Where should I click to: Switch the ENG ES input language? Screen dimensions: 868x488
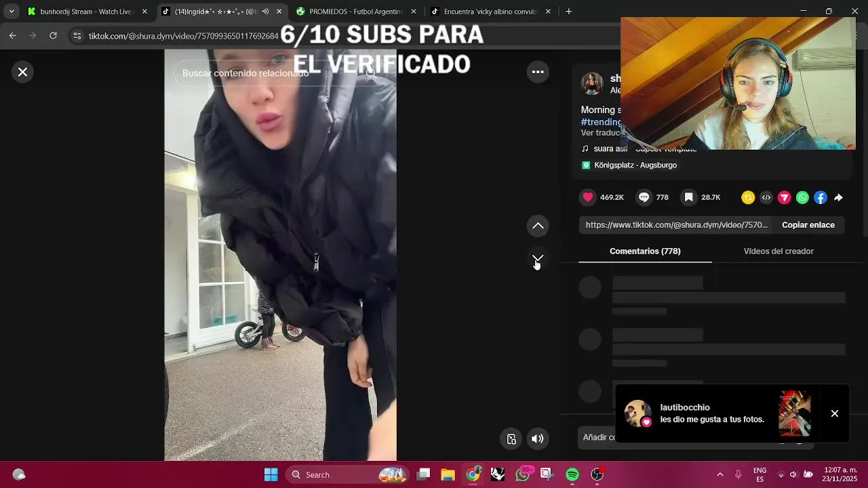(x=760, y=474)
